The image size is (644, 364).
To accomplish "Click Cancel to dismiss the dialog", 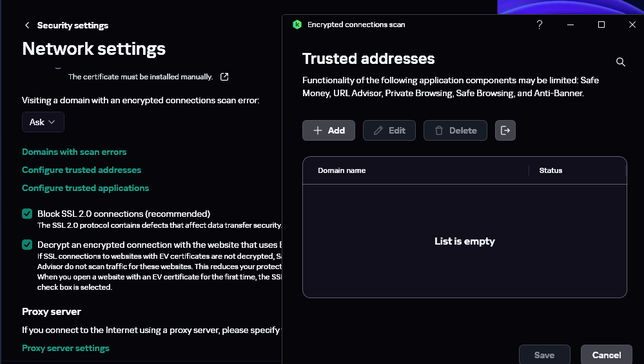I will coord(606,355).
